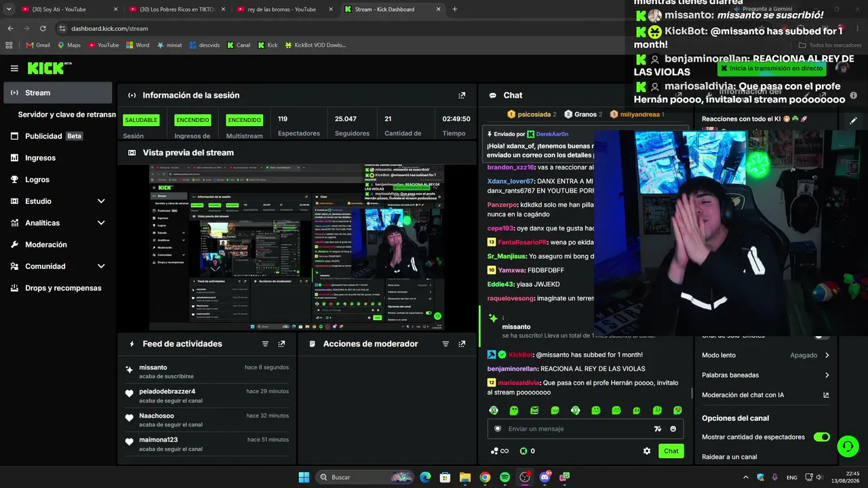Image resolution: width=868 pixels, height=488 pixels.
Task: Click the browser address bar URL
Action: click(109, 28)
